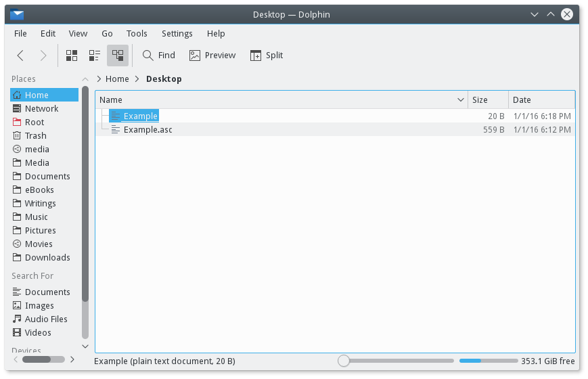Go forward with the right arrow
The height and width of the screenshot is (379, 588).
43,55
